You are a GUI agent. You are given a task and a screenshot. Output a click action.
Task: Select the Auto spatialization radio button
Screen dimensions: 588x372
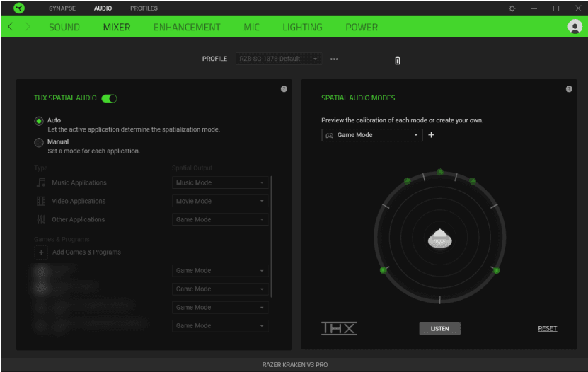pyautogui.click(x=39, y=121)
